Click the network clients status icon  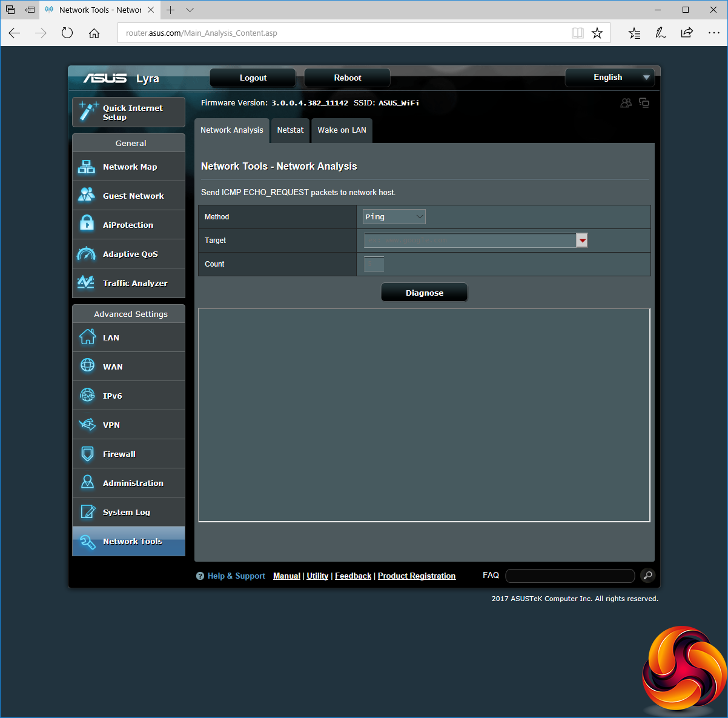point(644,103)
